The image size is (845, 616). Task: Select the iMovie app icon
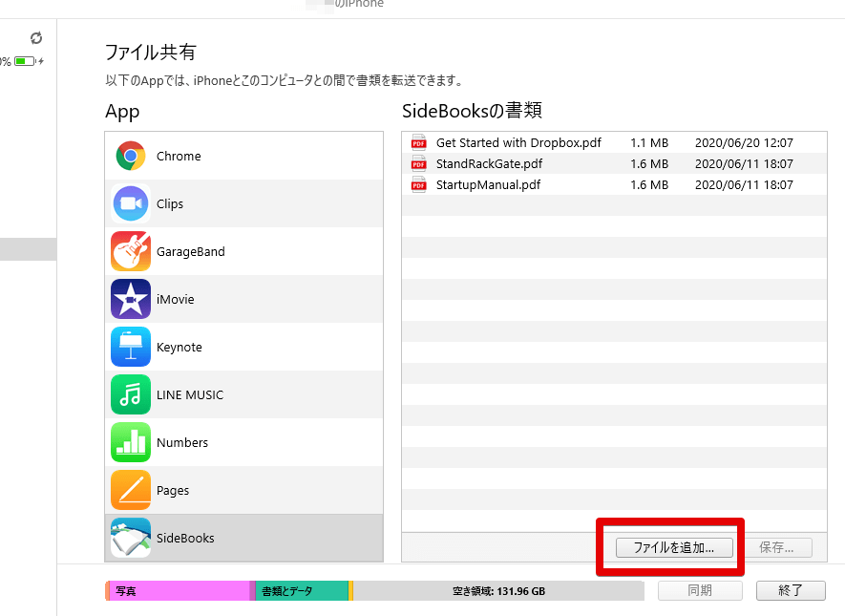tap(130, 299)
